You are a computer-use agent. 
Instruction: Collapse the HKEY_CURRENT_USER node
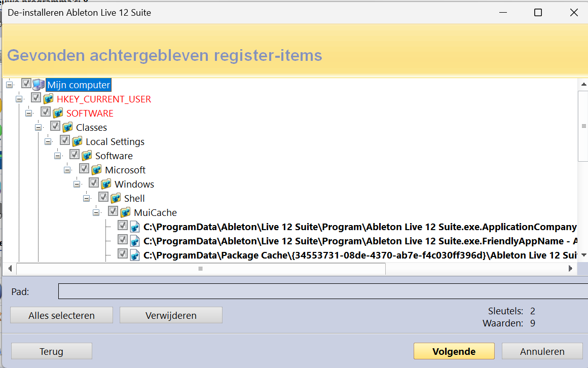point(19,99)
